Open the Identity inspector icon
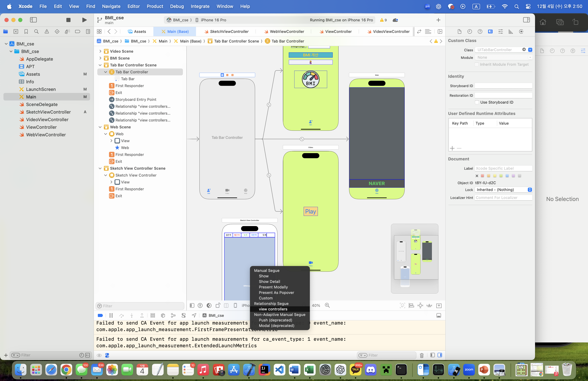 [x=490, y=31]
